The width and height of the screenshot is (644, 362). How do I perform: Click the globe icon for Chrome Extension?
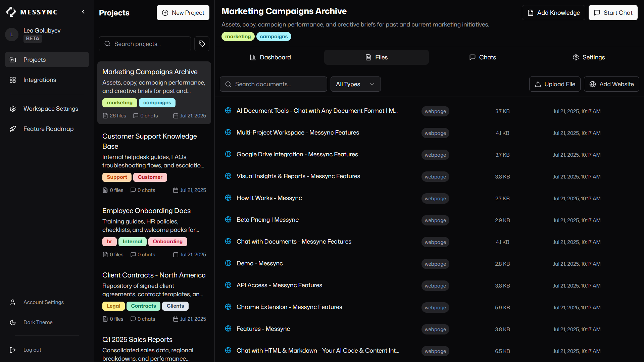pos(228,307)
